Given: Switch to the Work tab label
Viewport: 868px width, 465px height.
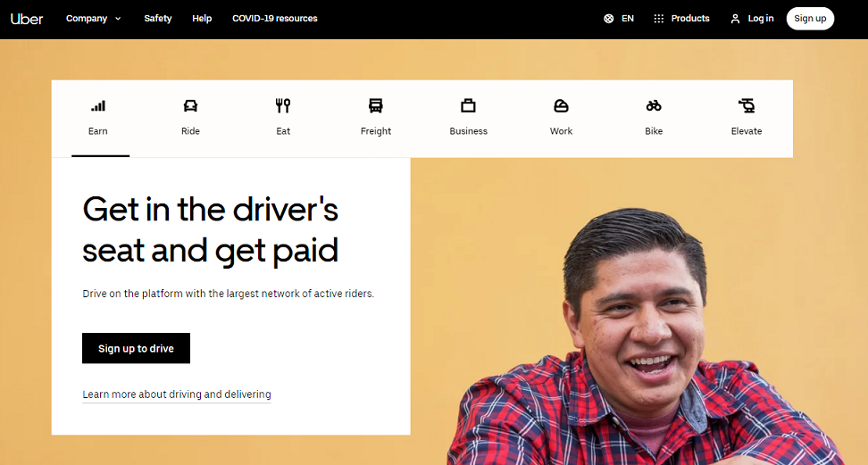Looking at the screenshot, I should [561, 131].
